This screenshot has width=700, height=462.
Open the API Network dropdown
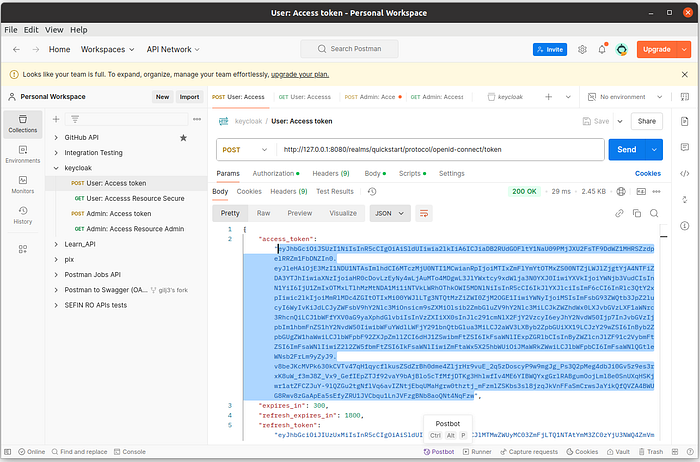[173, 49]
